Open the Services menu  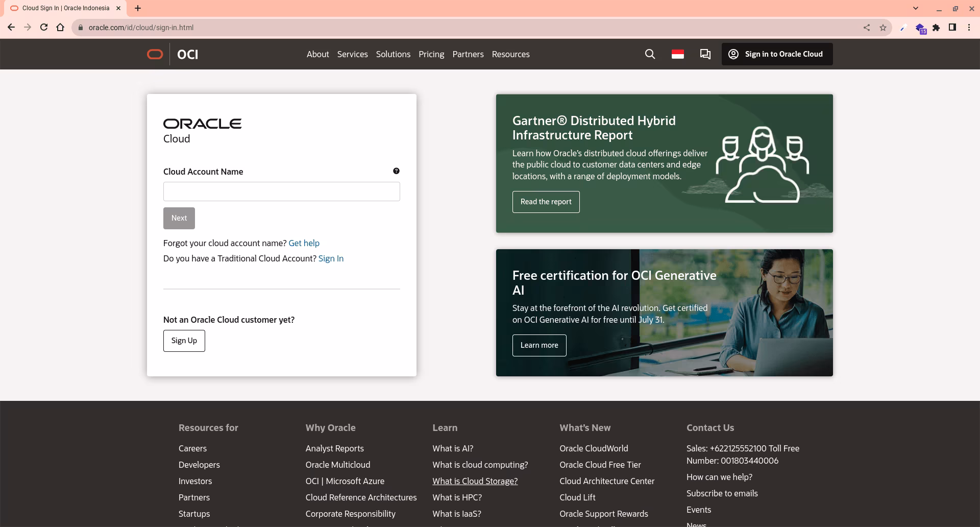pyautogui.click(x=352, y=54)
